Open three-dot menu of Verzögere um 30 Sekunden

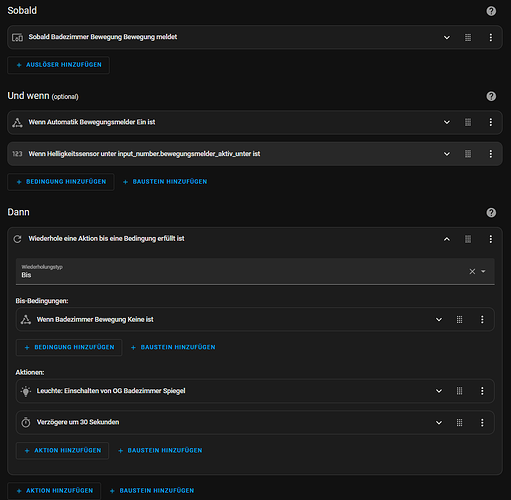(482, 423)
